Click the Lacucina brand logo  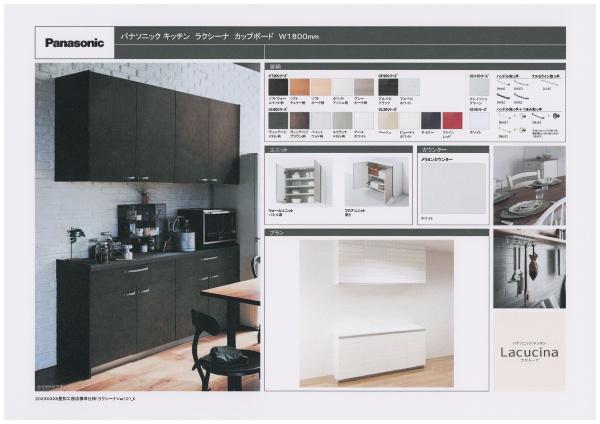tap(529, 352)
